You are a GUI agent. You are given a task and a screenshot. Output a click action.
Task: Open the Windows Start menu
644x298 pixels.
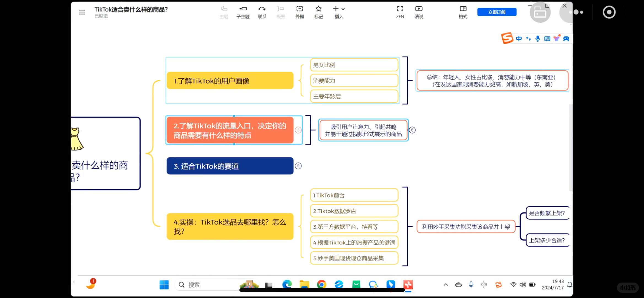tap(164, 285)
